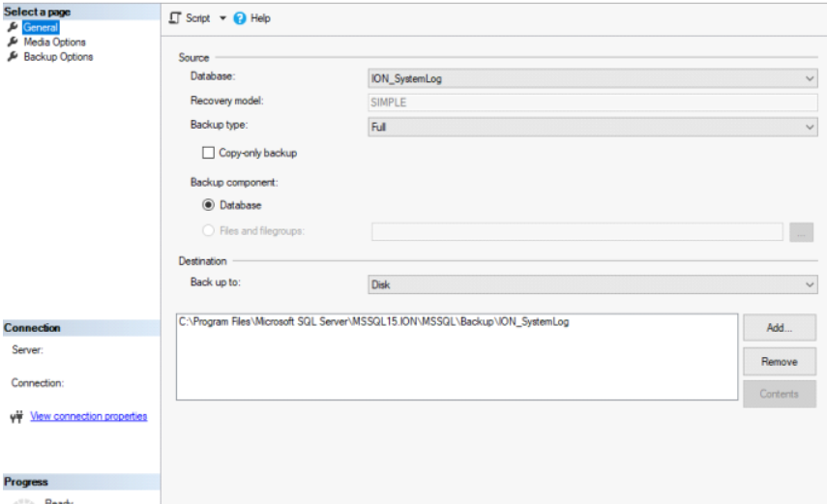The height and width of the screenshot is (504, 827).
Task: Select the General page
Action: click(41, 27)
